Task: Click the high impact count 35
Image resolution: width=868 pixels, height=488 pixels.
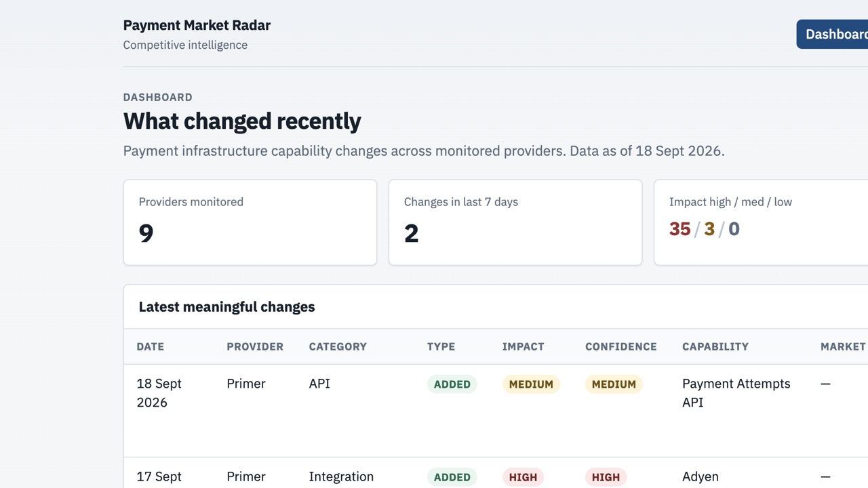Action: (679, 229)
